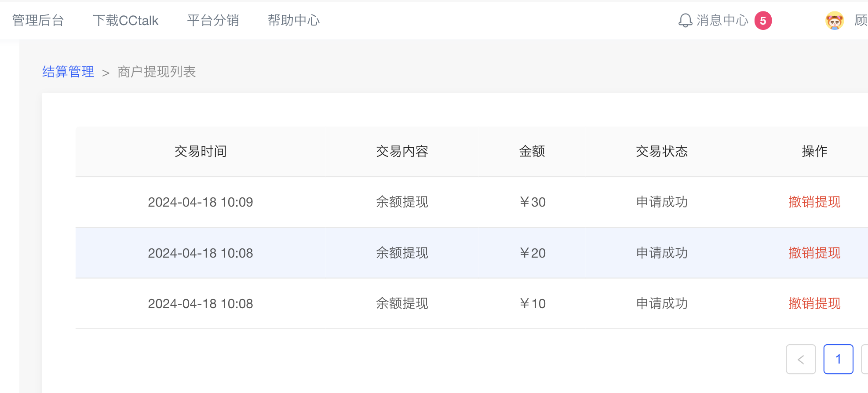868x393 pixels.
Task: Select 平台分销 in navigation bar
Action: 213,21
